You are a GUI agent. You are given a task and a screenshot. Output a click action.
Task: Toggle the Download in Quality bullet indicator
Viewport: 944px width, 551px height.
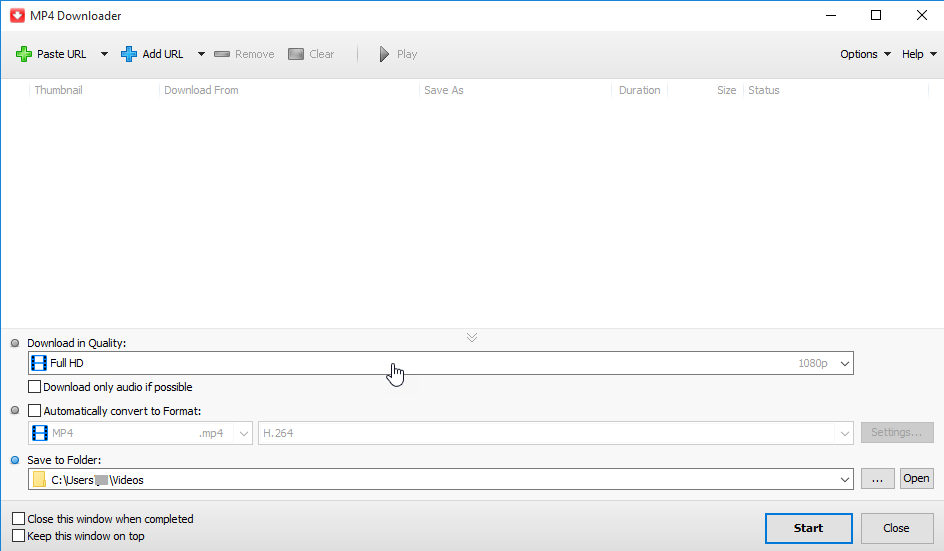click(x=15, y=343)
